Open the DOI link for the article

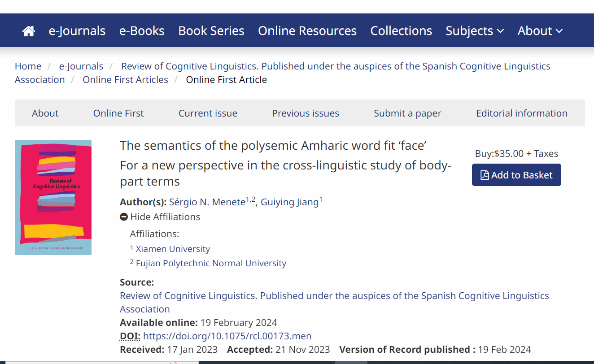227,336
